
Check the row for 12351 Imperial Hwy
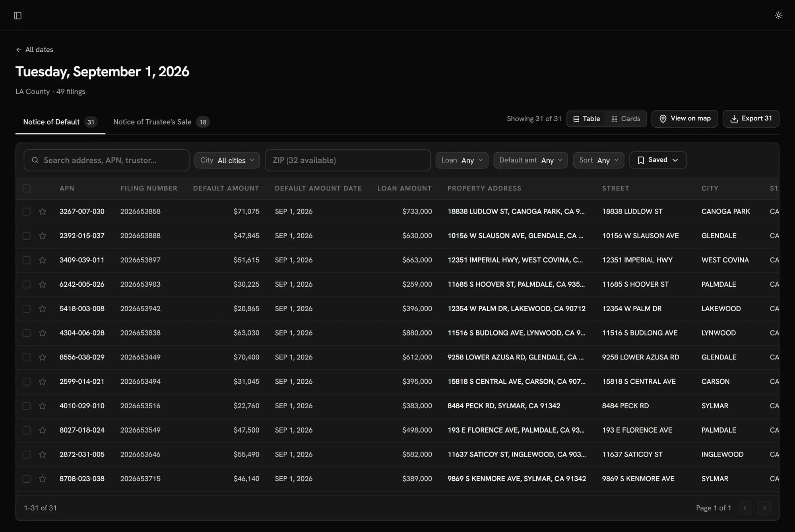(x=27, y=260)
